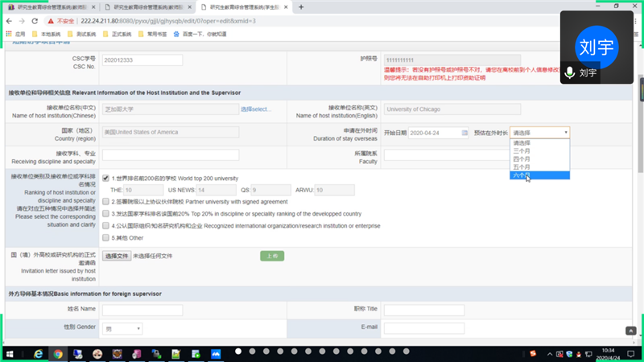
Task: Click the browser address bar URL
Action: point(168,21)
